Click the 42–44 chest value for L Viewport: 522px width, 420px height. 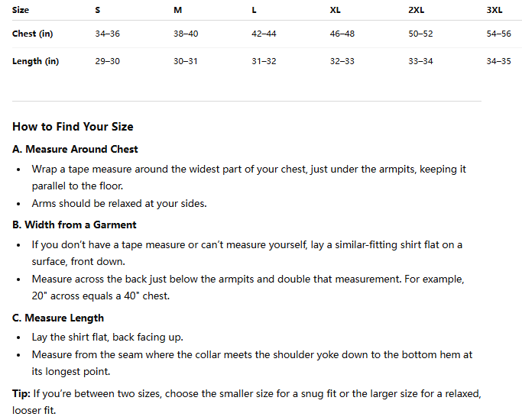click(x=264, y=34)
